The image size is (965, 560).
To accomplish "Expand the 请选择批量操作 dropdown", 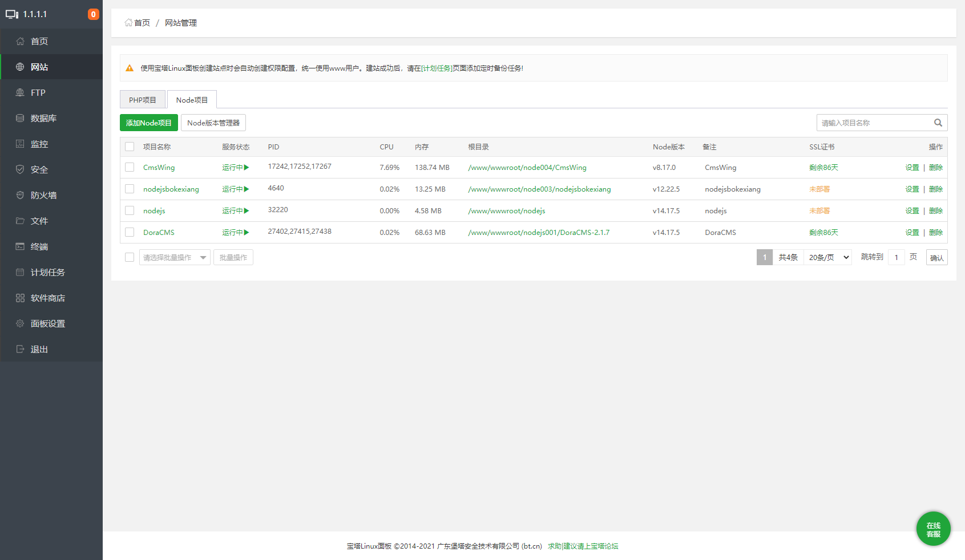I will [175, 257].
